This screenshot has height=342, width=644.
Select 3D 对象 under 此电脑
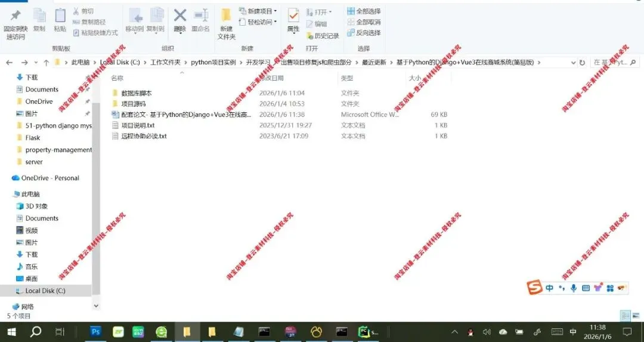click(x=36, y=207)
